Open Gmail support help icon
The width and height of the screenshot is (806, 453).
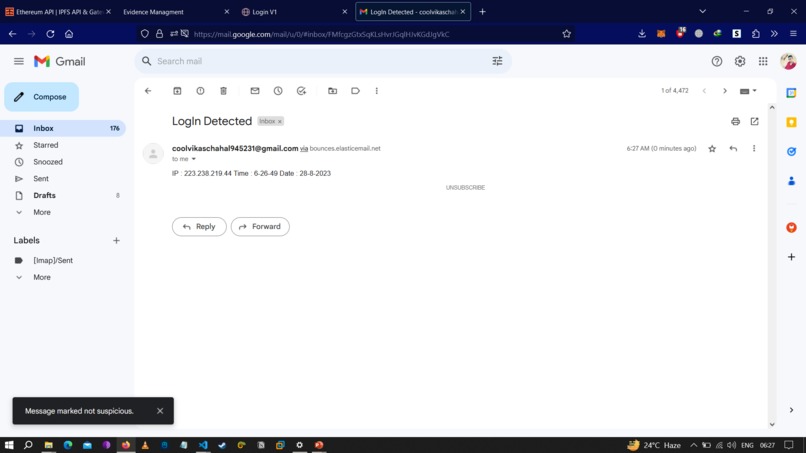coord(717,61)
